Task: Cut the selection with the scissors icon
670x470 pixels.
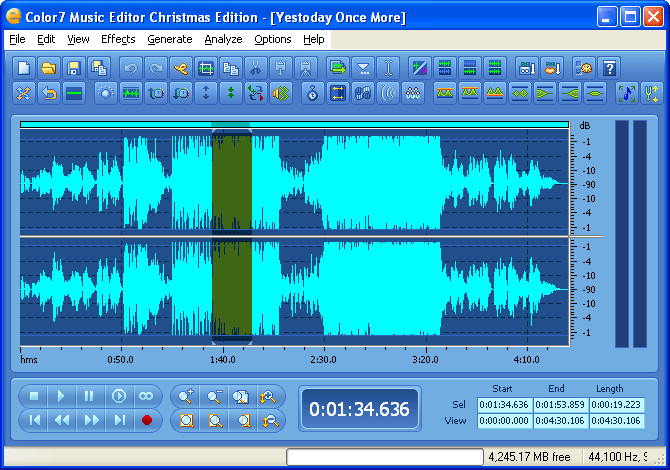Action: pos(256,68)
